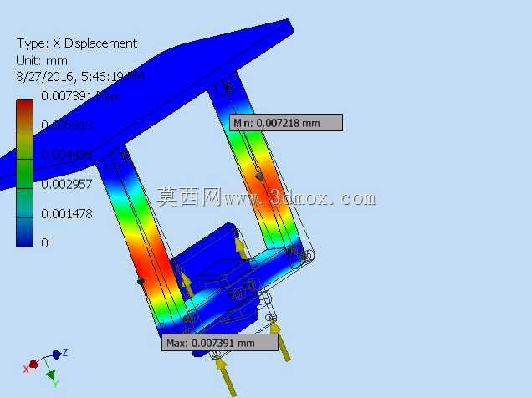Image resolution: width=532 pixels, height=398 pixels.
Task: Click the blue Z axis indicator
Action: point(60,354)
